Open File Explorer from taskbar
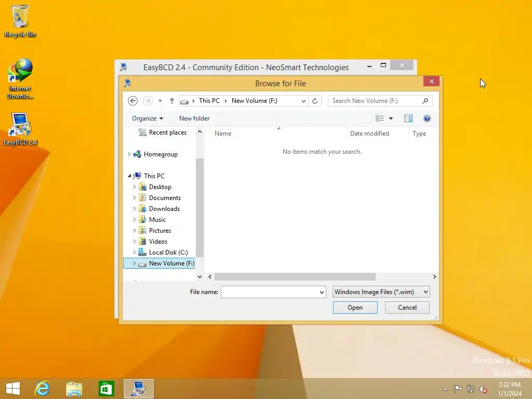The width and height of the screenshot is (532, 399). 74,389
